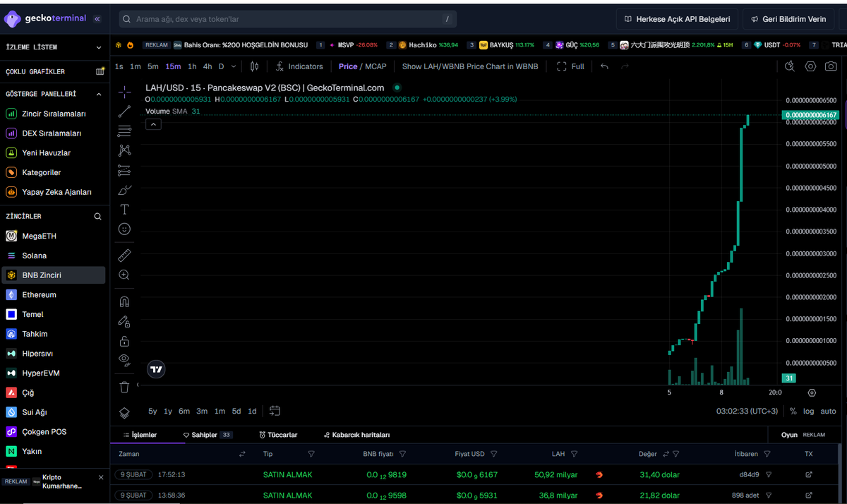Open the ÇOKLU GRAFİKLER multi-chart icon
This screenshot has width=847, height=504.
[x=100, y=72]
